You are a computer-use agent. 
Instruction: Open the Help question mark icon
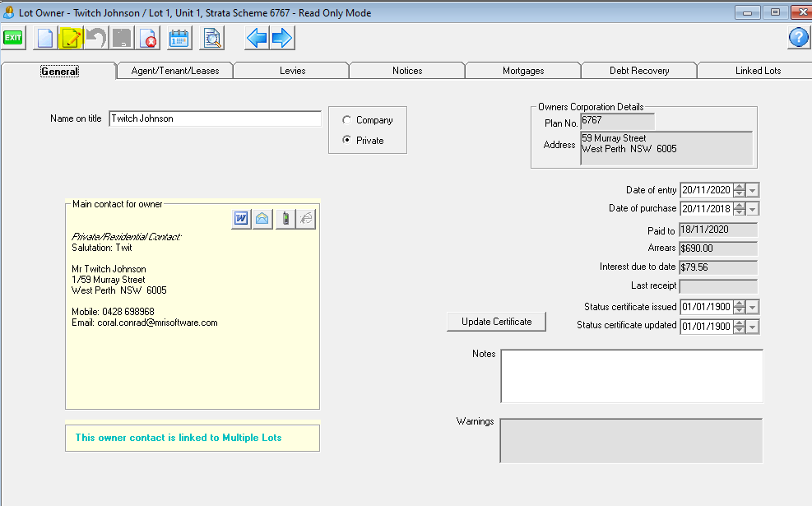[799, 38]
